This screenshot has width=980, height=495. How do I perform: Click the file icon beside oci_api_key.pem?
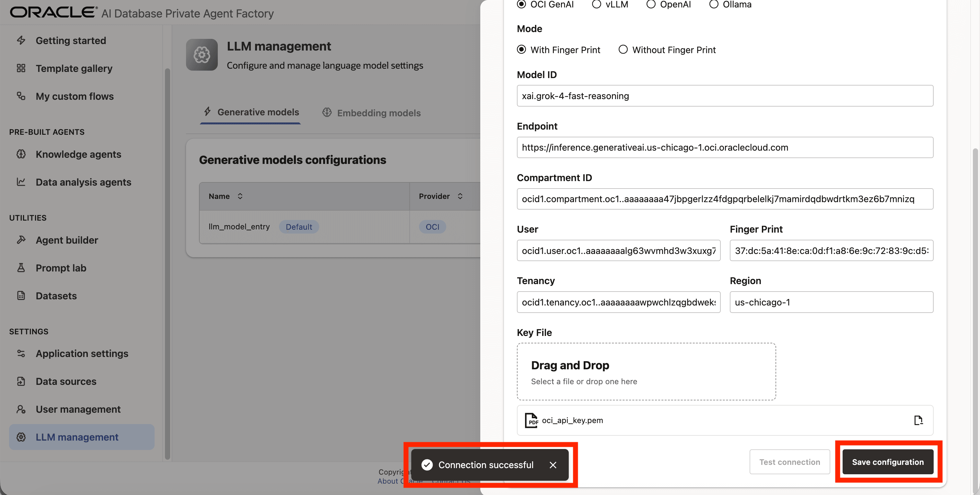(919, 420)
